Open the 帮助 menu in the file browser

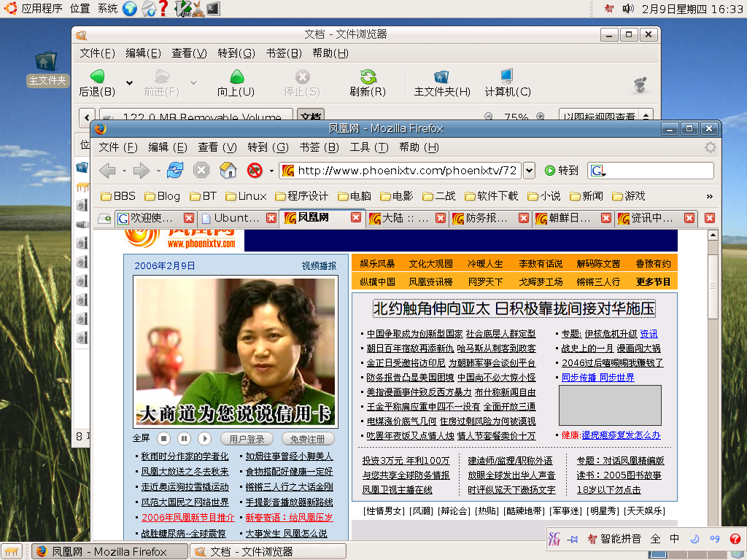click(x=330, y=53)
